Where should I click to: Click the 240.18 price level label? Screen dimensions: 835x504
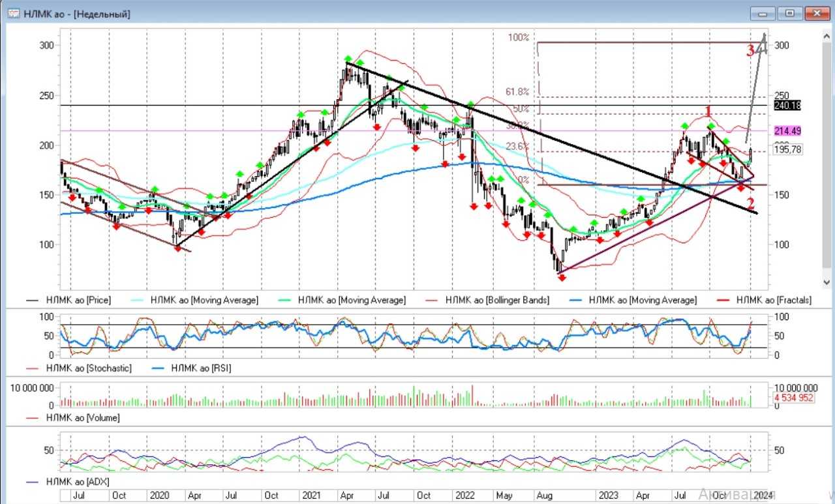(x=787, y=106)
